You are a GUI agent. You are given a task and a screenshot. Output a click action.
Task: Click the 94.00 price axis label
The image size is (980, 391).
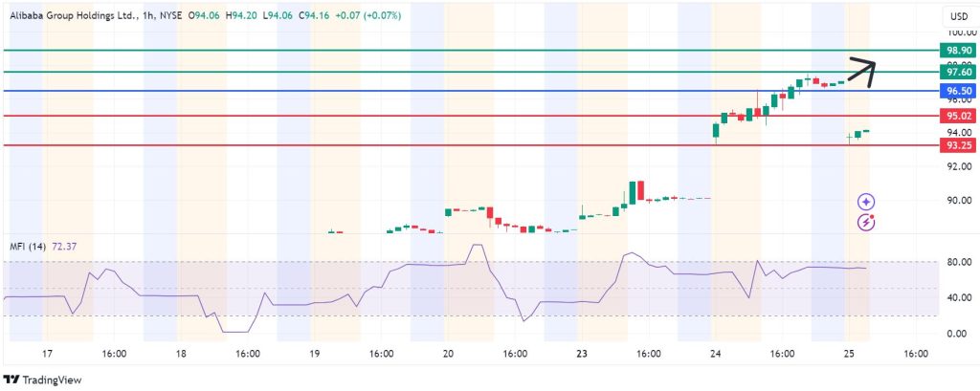(x=959, y=133)
